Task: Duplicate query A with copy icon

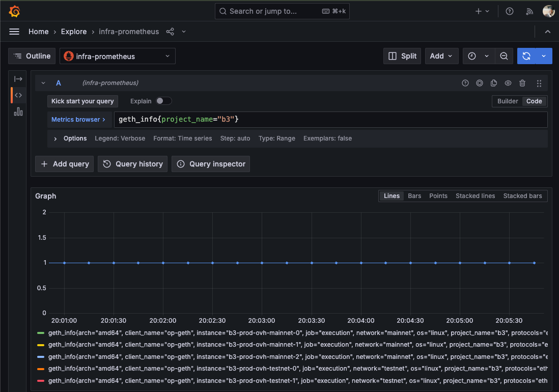Action: [493, 83]
